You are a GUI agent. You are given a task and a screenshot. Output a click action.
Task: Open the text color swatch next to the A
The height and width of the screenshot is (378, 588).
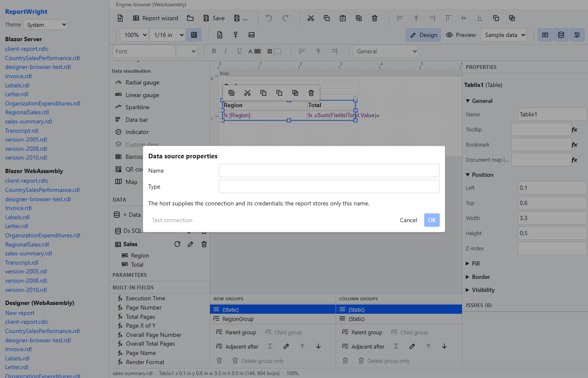pos(257,51)
